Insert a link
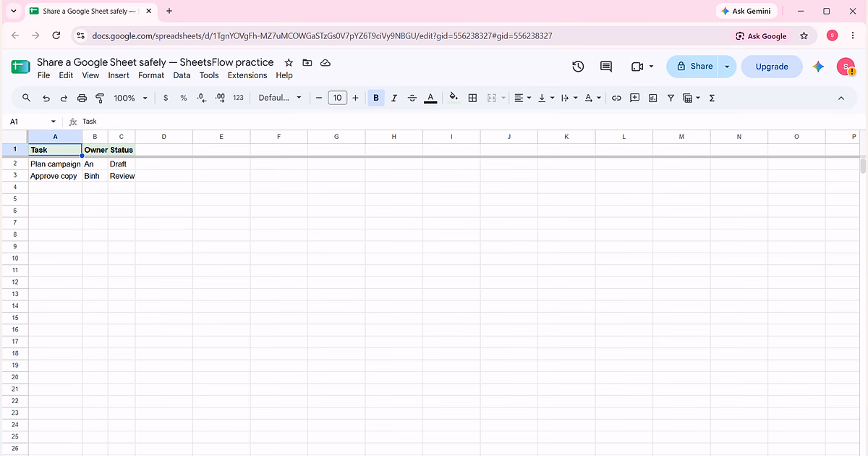 click(616, 98)
